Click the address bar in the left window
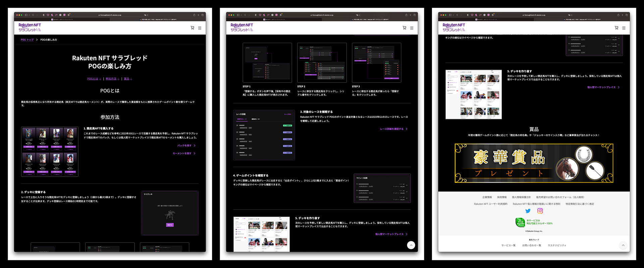644x268 pixels. [110, 15]
